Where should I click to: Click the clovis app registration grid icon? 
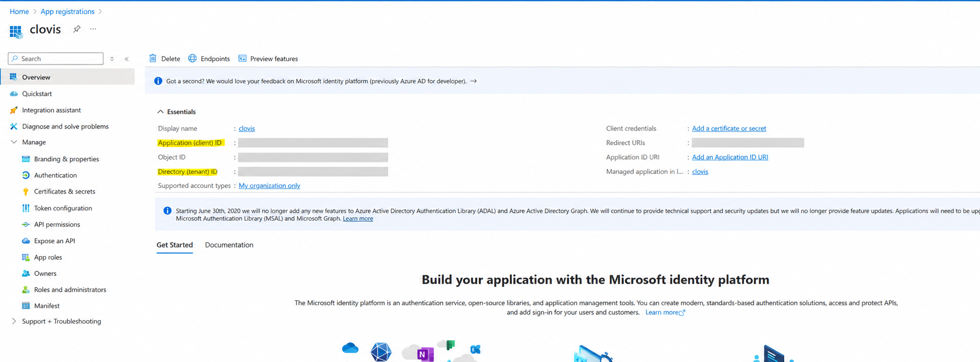pyautogui.click(x=16, y=31)
